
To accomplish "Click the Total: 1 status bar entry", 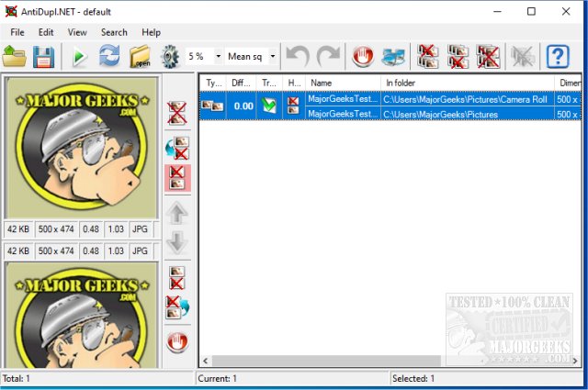I will pos(17,378).
